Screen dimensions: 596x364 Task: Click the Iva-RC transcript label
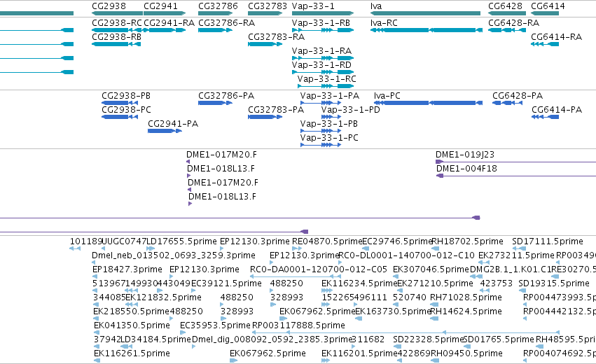click(384, 23)
